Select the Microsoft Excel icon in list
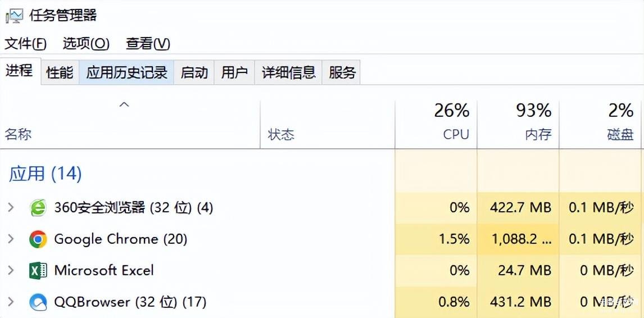Viewport: 644px width, 318px height. [x=38, y=271]
